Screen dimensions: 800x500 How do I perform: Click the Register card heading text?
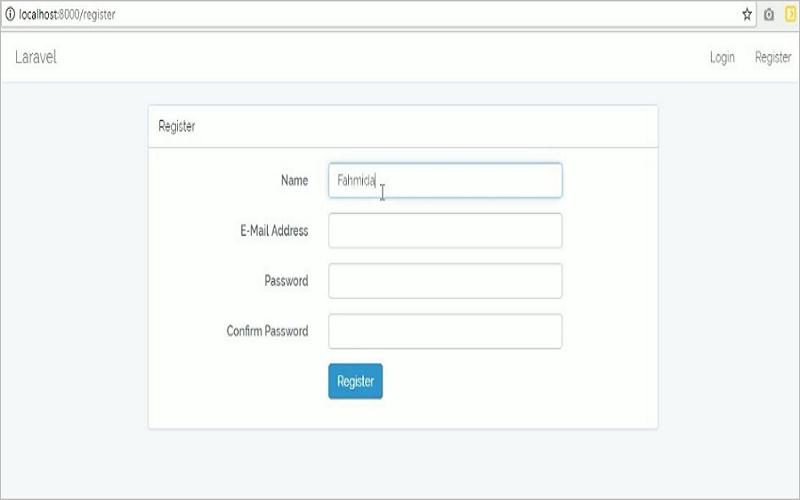[177, 126]
